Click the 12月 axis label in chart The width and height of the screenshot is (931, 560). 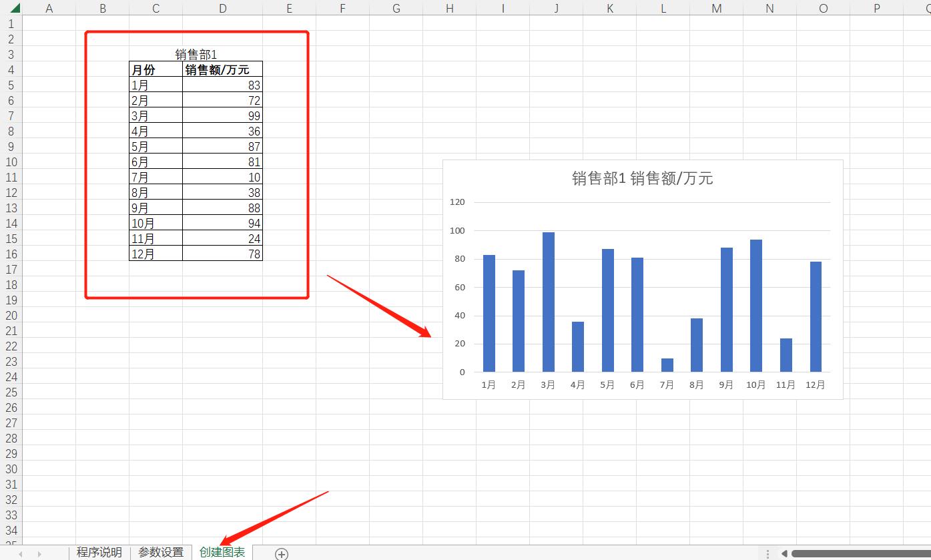point(815,384)
